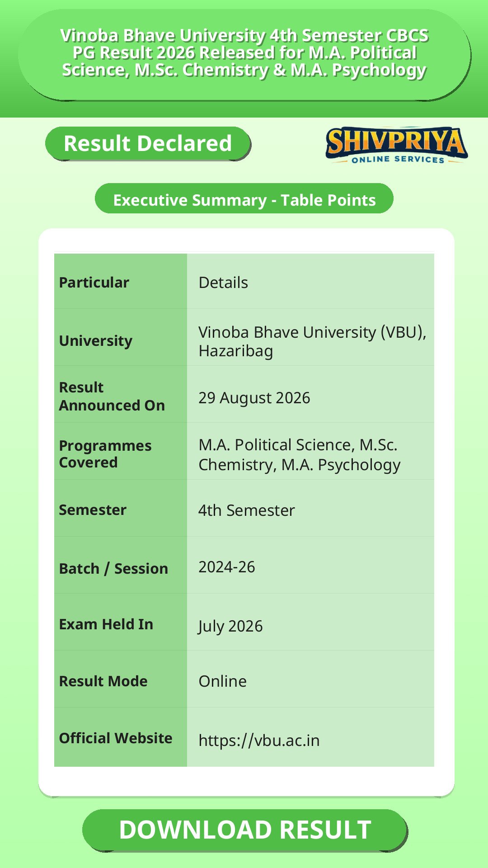Select the Official Website row label
Image resolution: width=488 pixels, height=868 pixels.
(120, 738)
